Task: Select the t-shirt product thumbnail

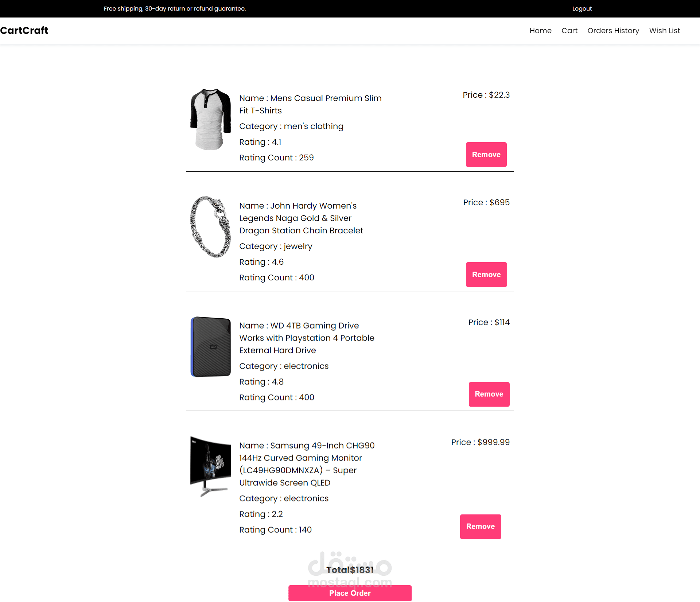Action: click(x=210, y=119)
